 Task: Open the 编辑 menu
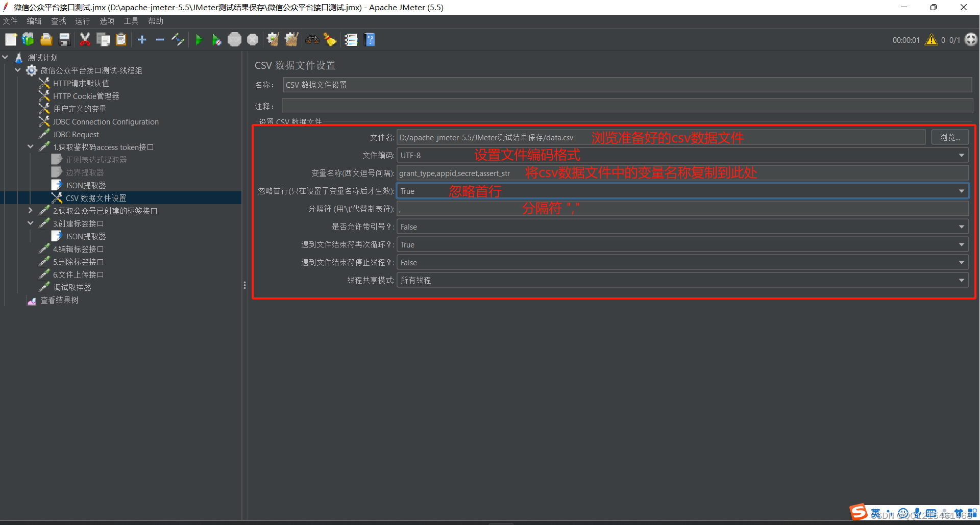tap(34, 21)
